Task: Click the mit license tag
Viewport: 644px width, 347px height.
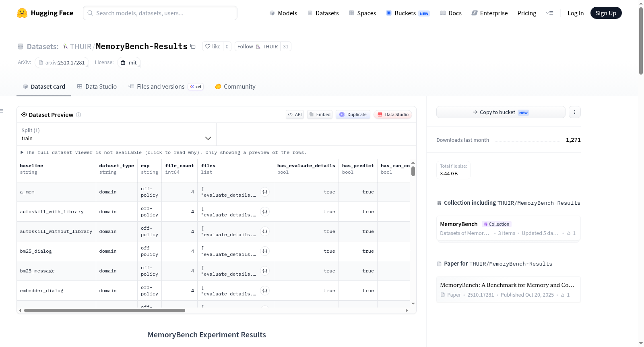Action: 129,62
